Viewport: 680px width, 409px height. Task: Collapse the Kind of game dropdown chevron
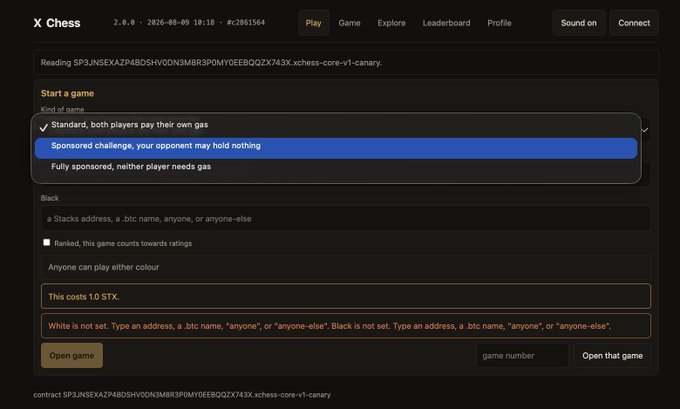(645, 130)
